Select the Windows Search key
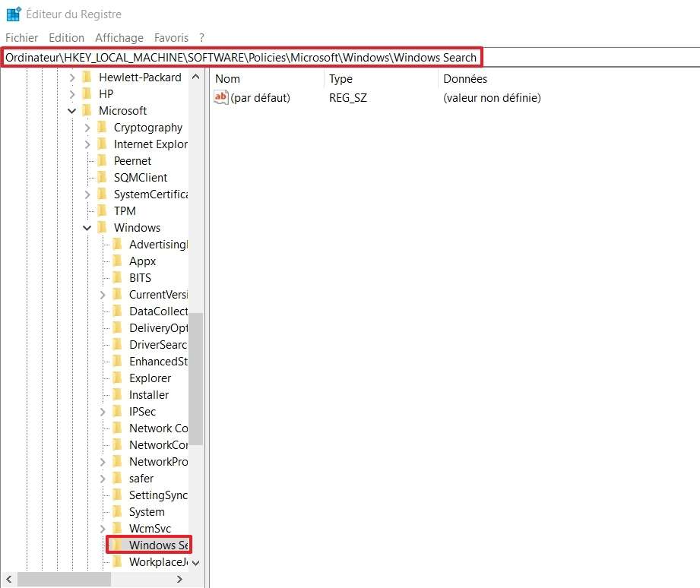Viewport: 700px width, 588px height. pyautogui.click(x=159, y=545)
